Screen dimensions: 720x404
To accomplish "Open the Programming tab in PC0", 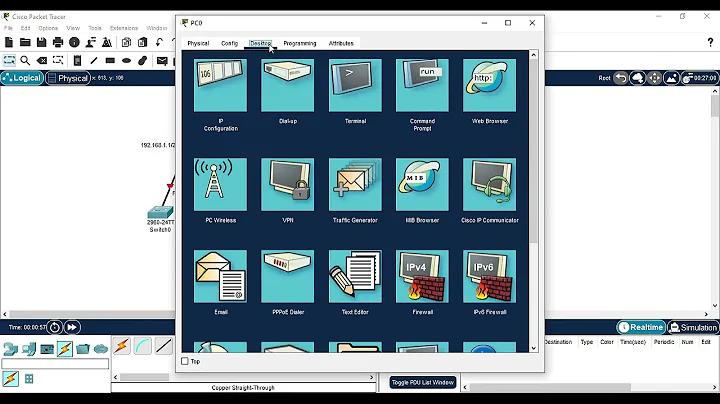I will [300, 43].
